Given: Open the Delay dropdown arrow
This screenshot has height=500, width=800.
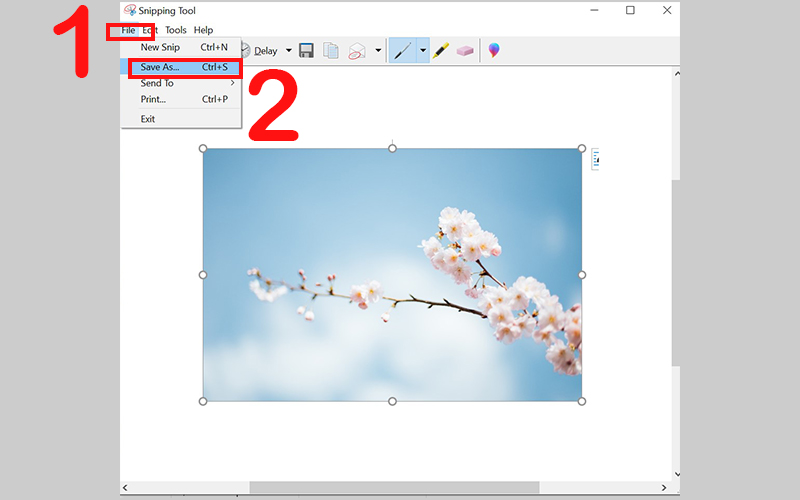Looking at the screenshot, I should (x=288, y=51).
